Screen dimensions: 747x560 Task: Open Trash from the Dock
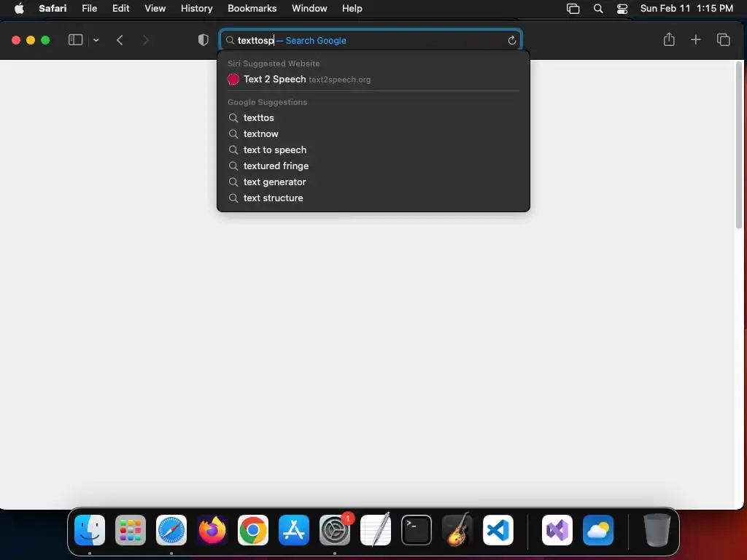click(657, 530)
